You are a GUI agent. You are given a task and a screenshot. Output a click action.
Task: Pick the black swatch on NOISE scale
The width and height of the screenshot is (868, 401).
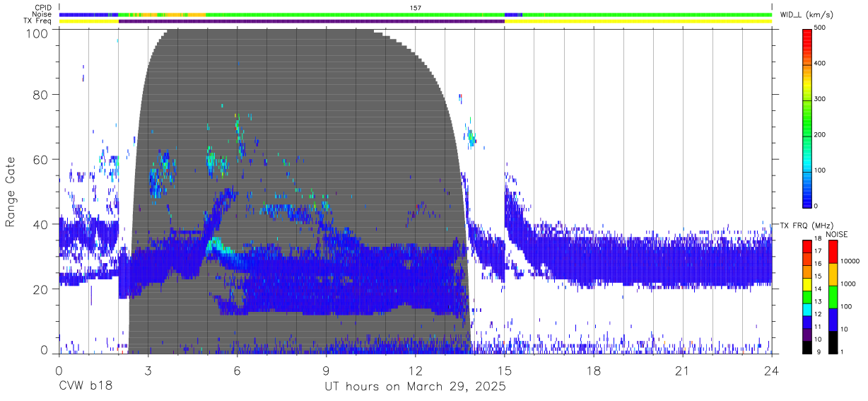[x=832, y=342]
